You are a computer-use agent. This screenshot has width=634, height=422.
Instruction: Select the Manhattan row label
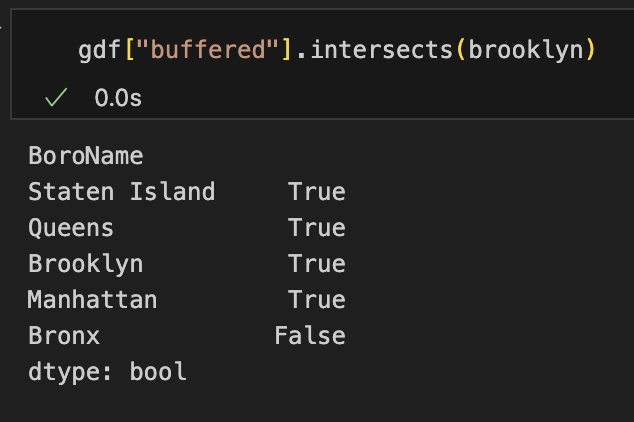(x=93, y=300)
